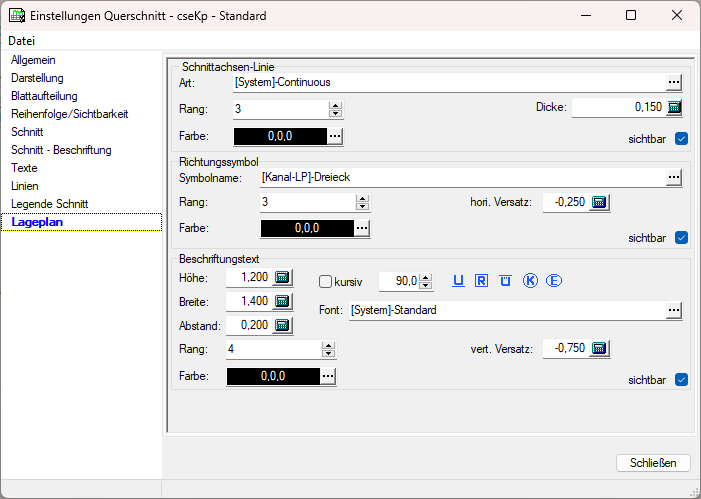
Task: Open Legende Schnitt settings page
Action: pos(48,204)
